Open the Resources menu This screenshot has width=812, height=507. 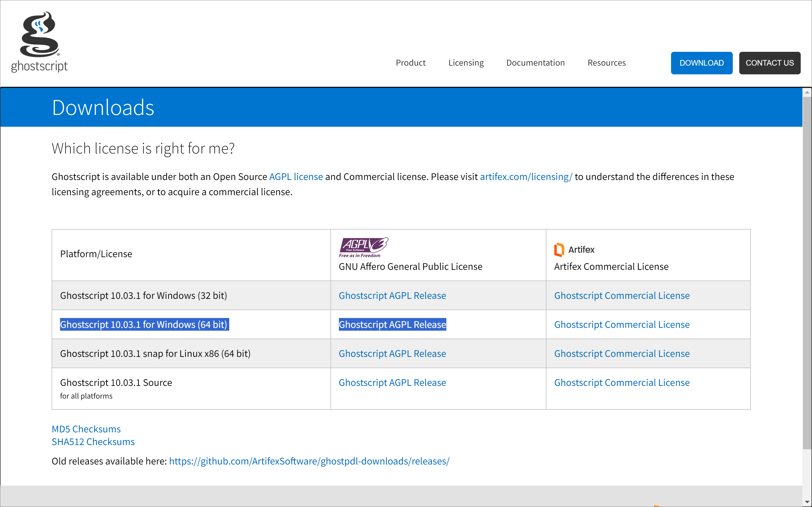click(x=606, y=63)
